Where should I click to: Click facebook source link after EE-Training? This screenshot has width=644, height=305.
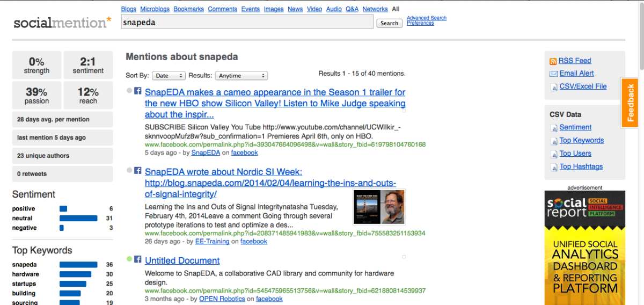point(254,242)
